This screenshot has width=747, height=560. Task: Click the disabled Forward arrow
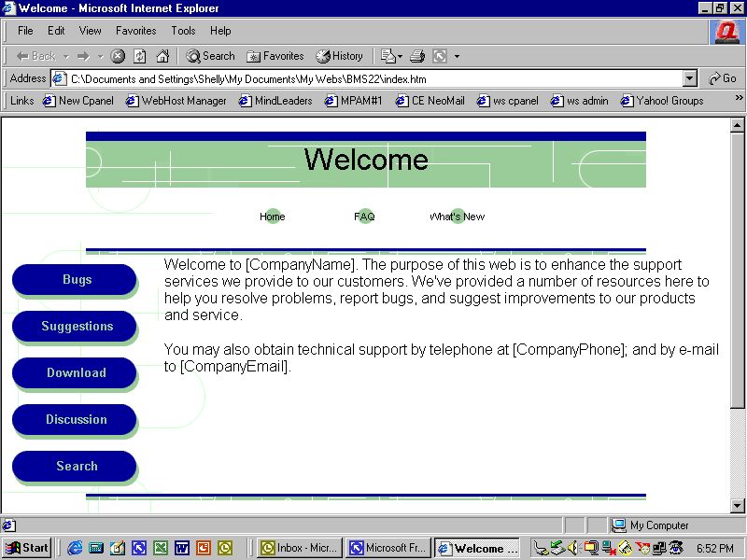[83, 56]
